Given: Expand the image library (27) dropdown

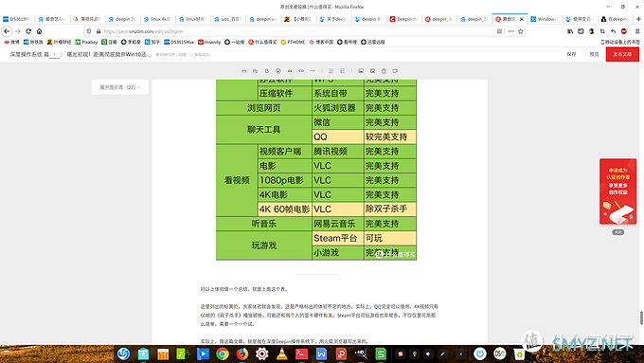Looking at the screenshot, I should (x=120, y=87).
